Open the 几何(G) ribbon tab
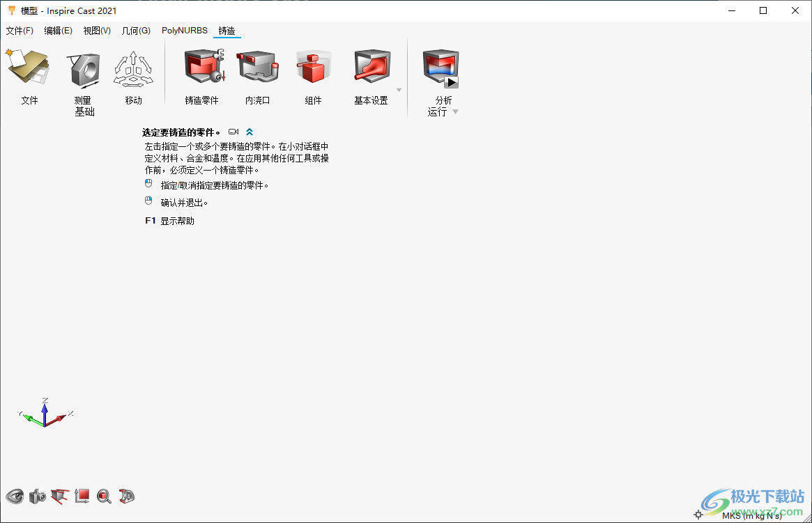Viewport: 812px width, 523px height. (x=136, y=31)
